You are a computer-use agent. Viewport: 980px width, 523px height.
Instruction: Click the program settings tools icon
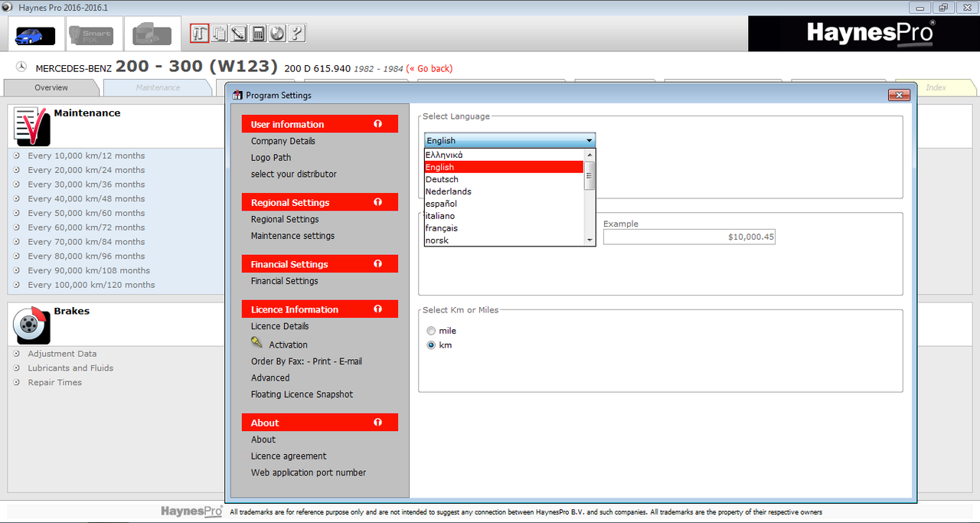[x=199, y=34]
